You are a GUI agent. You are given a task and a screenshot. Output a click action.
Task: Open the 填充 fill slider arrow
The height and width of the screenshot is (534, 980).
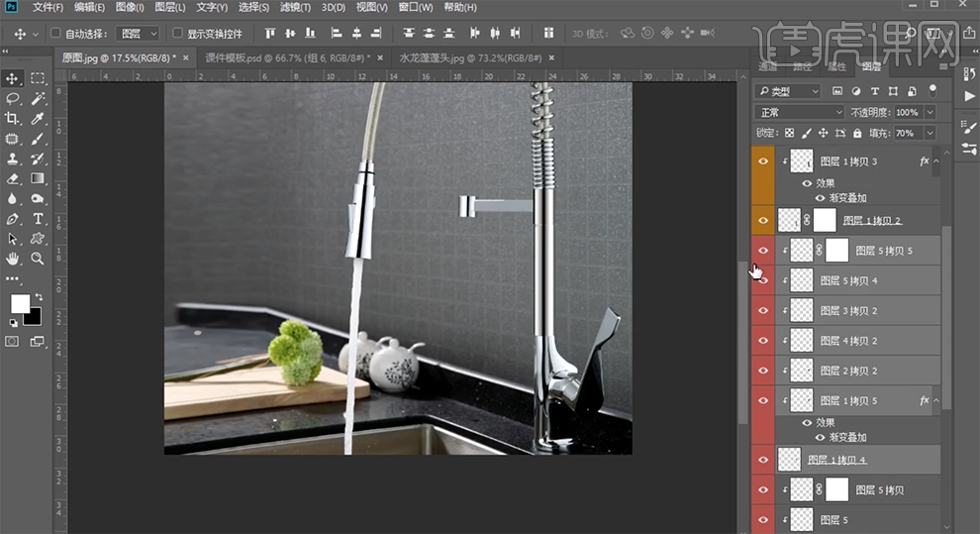pos(930,133)
